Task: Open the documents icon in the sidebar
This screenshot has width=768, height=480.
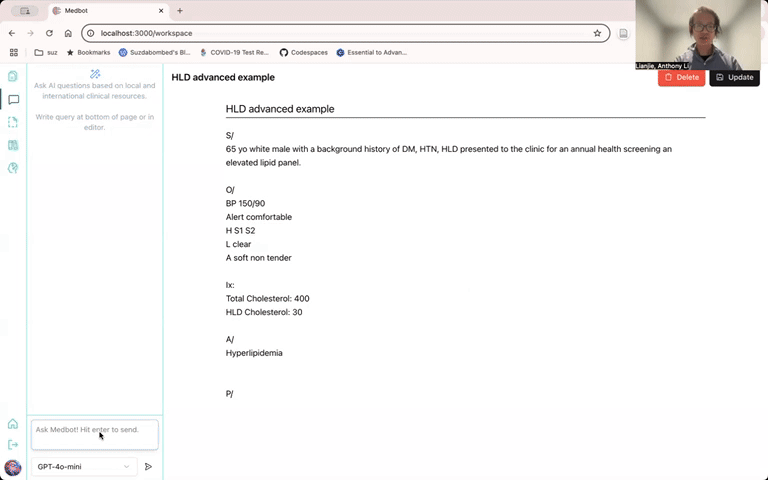Action: click(13, 76)
